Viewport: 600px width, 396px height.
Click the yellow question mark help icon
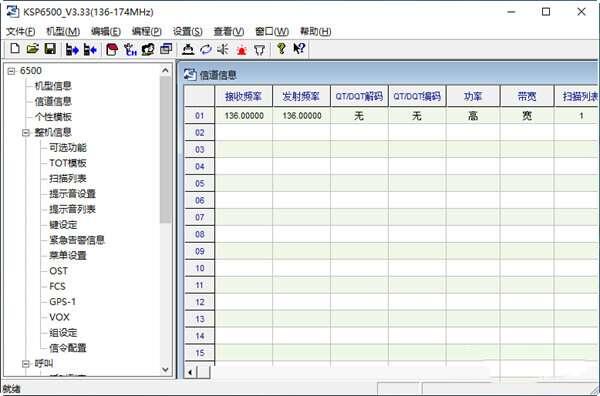pyautogui.click(x=281, y=49)
